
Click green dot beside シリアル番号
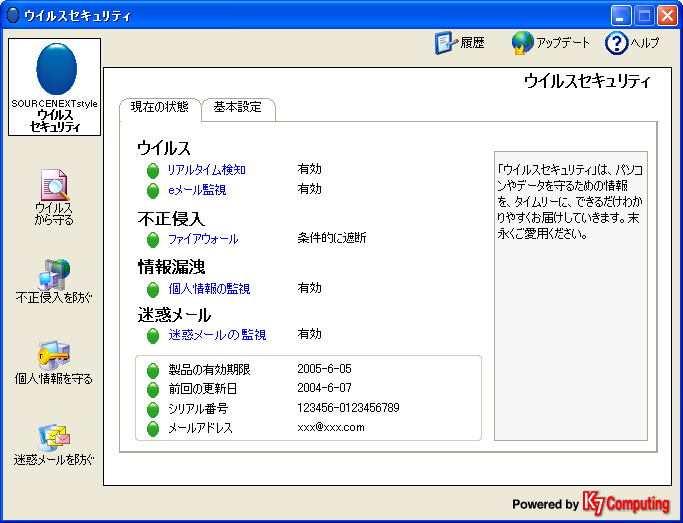pyautogui.click(x=153, y=409)
